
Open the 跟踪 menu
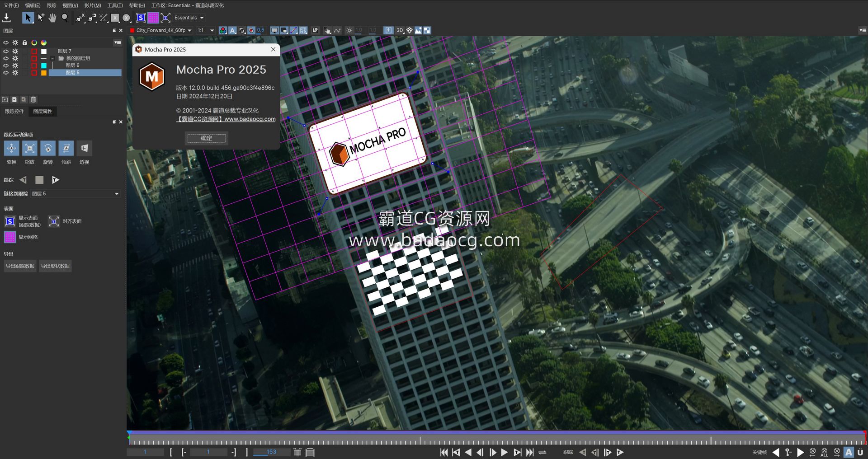tap(52, 5)
